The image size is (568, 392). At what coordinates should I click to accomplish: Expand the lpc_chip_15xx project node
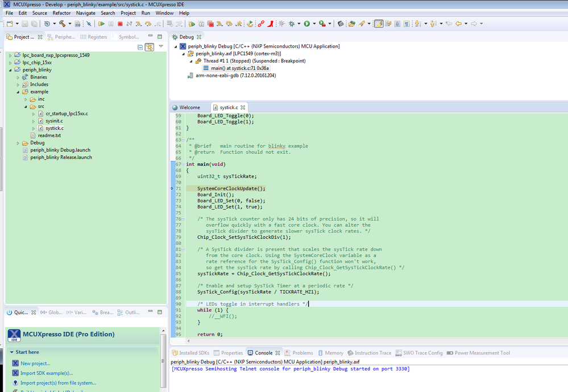[x=11, y=62]
